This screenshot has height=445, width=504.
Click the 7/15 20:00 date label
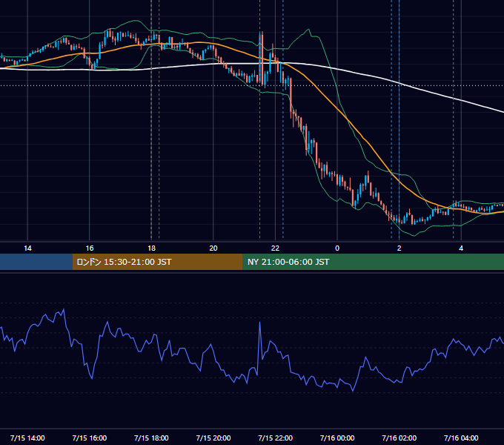(213, 438)
